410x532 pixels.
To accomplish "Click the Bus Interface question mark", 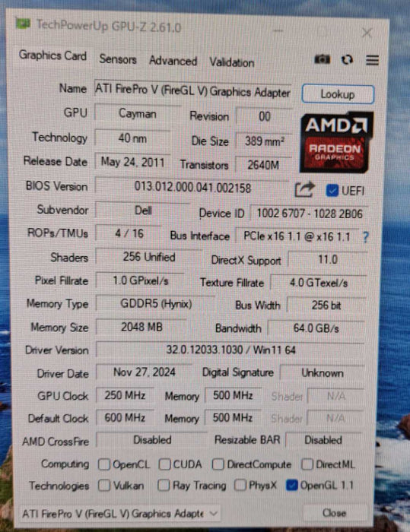I will 366,237.
